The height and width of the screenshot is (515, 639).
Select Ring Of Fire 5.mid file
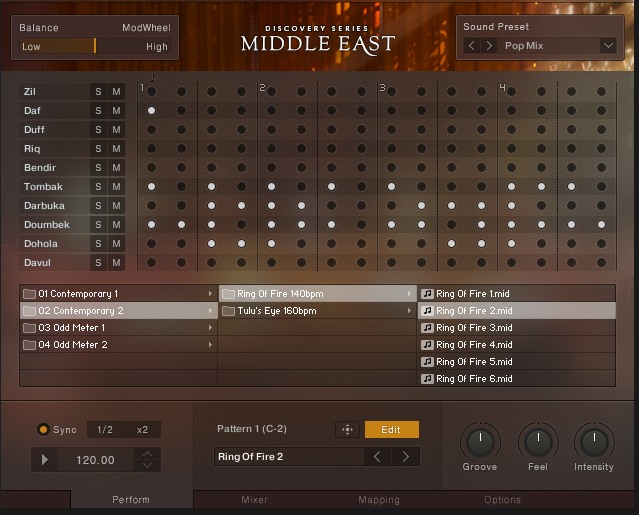(x=517, y=362)
